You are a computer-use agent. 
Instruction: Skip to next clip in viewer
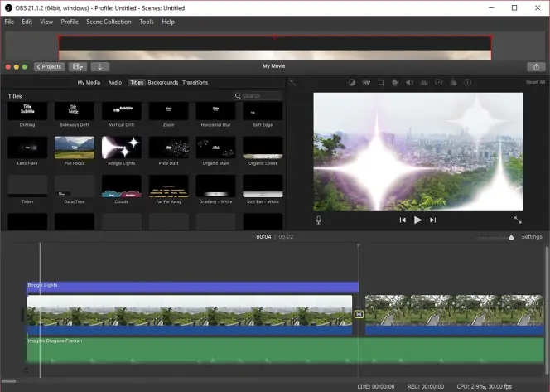[433, 220]
